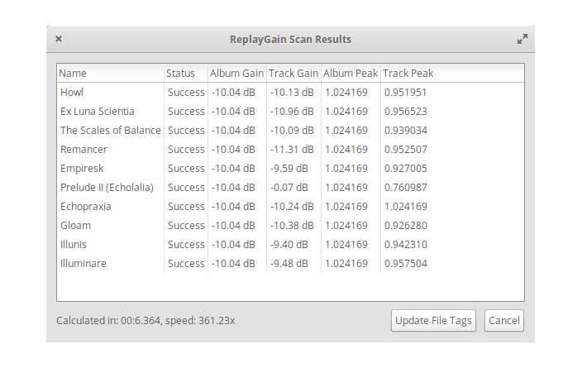Select The Scales of Balance row
582x392 pixels.
(x=110, y=131)
